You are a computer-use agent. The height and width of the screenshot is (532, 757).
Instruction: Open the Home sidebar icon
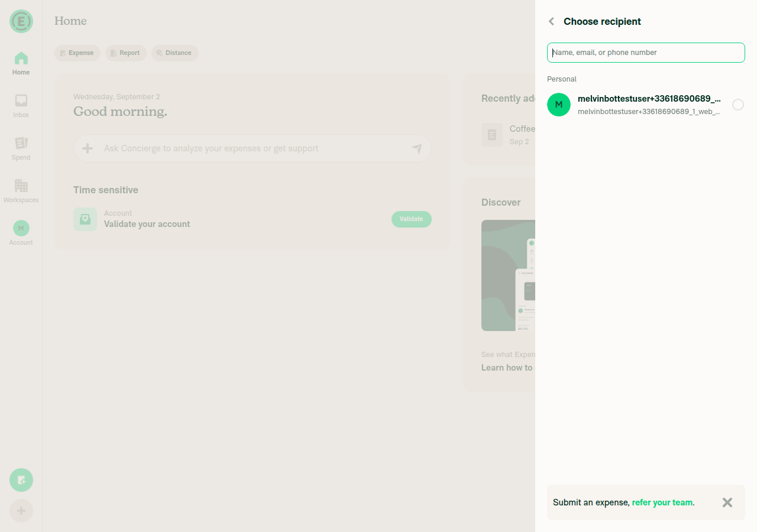click(21, 63)
